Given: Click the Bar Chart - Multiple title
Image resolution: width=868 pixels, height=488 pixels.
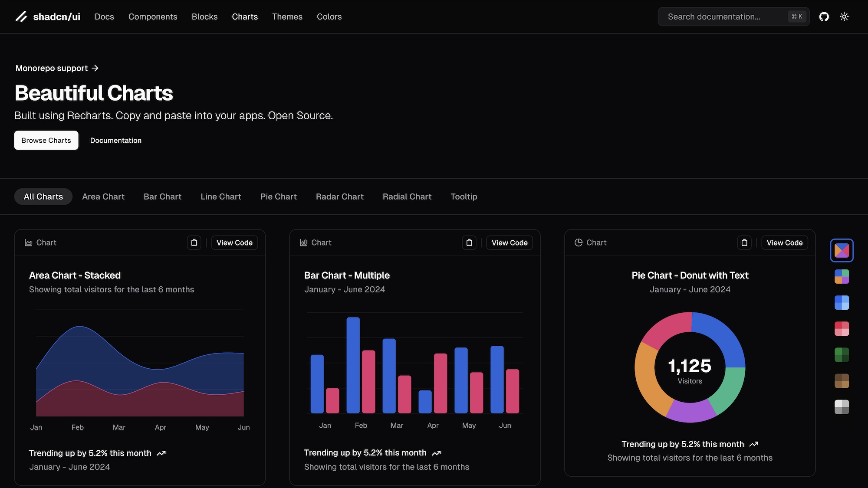Looking at the screenshot, I should 347,275.
